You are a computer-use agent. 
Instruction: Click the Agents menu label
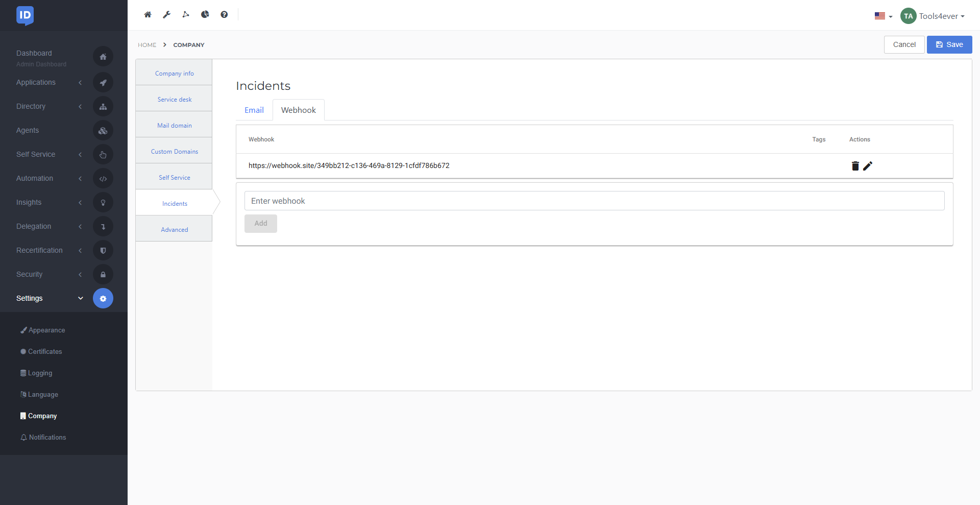pyautogui.click(x=28, y=130)
